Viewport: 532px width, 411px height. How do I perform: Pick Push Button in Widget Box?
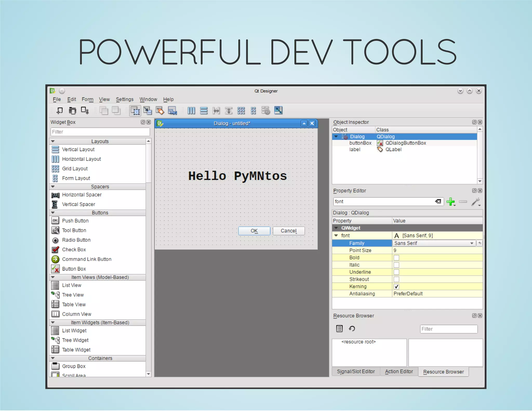pyautogui.click(x=75, y=221)
